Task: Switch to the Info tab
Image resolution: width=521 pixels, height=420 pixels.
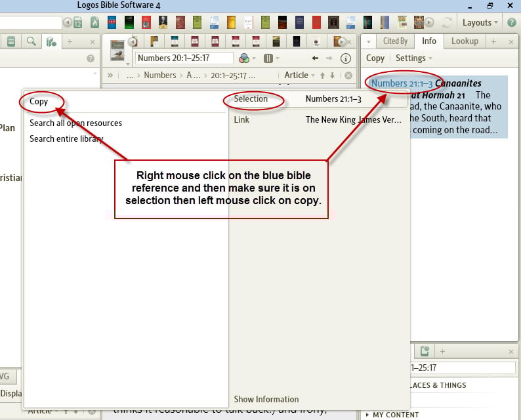Action: click(x=429, y=41)
